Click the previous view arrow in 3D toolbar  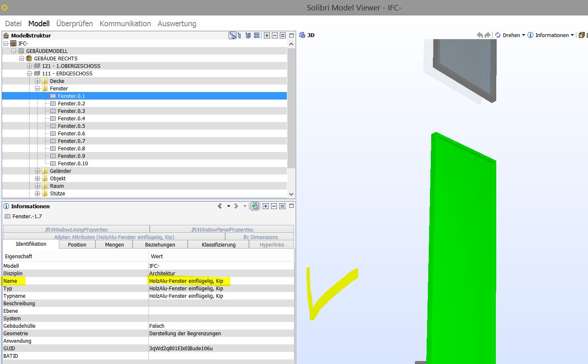[x=480, y=35]
